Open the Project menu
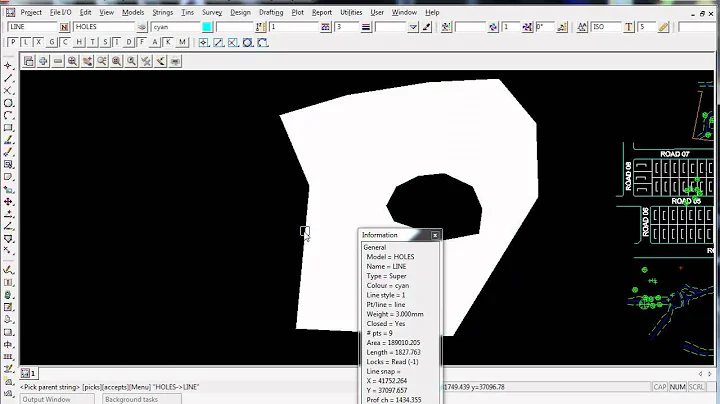720x404 pixels. click(x=31, y=12)
